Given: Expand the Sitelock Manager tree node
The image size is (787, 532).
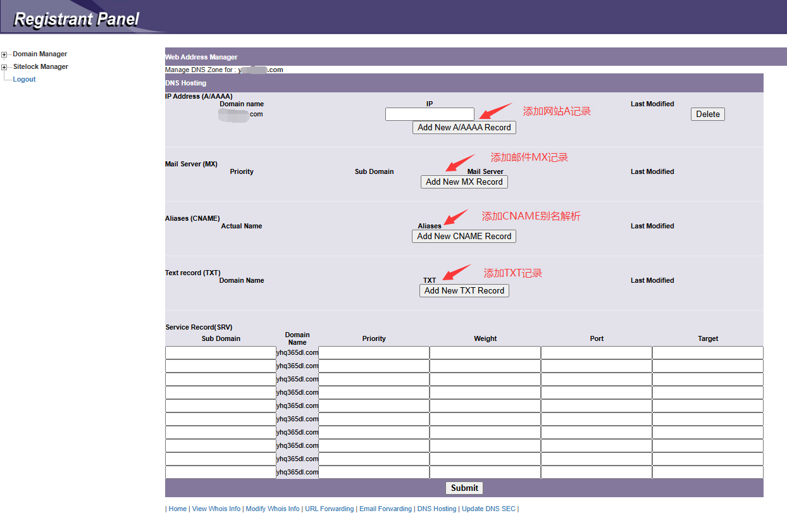Looking at the screenshot, I should (4, 68).
